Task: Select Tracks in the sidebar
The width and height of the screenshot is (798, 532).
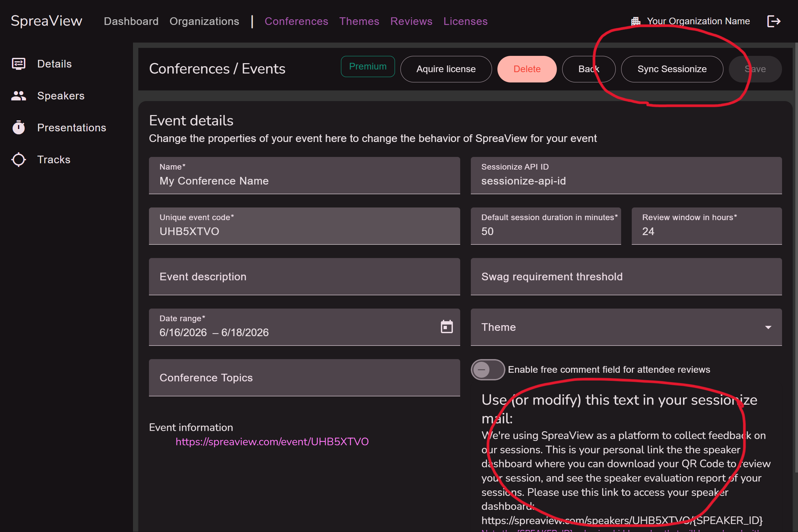Action: coord(54,160)
